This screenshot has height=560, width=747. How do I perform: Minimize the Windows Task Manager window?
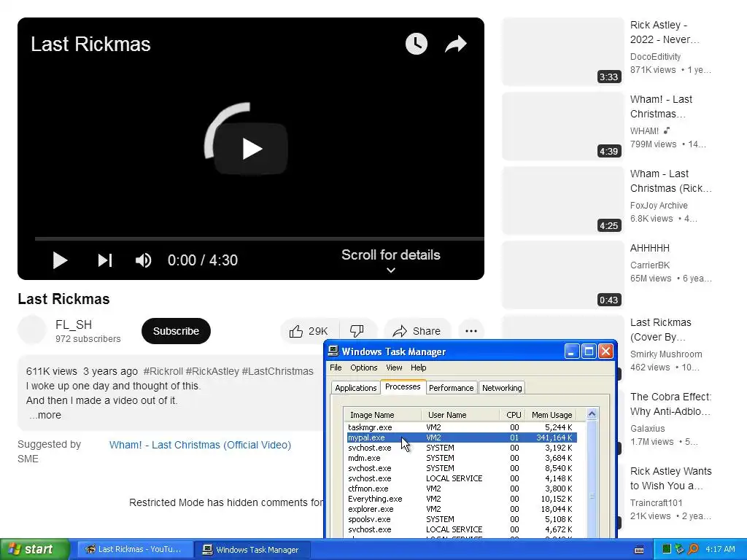coord(572,351)
